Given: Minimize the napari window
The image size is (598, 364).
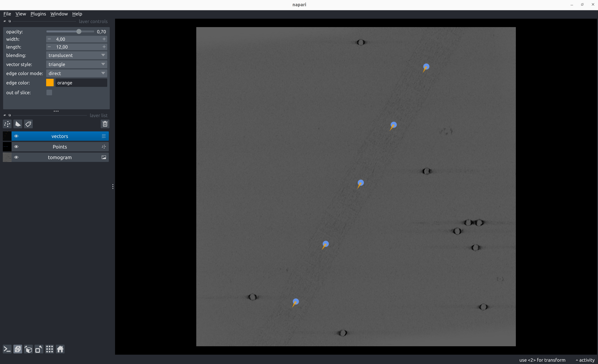Looking at the screenshot, I should coord(572,5).
